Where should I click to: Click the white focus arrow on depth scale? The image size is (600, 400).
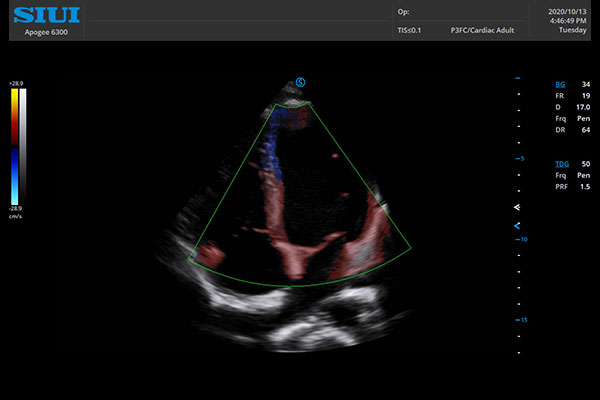click(517, 207)
